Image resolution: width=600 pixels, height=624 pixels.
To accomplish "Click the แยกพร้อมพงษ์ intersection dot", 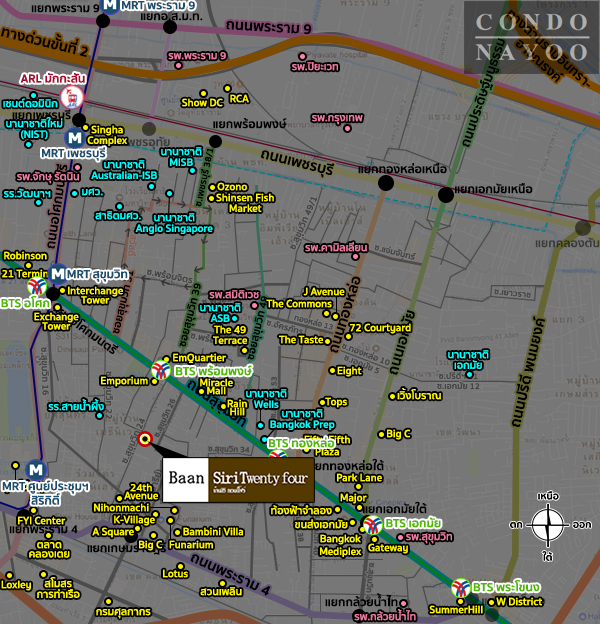I will (215, 141).
